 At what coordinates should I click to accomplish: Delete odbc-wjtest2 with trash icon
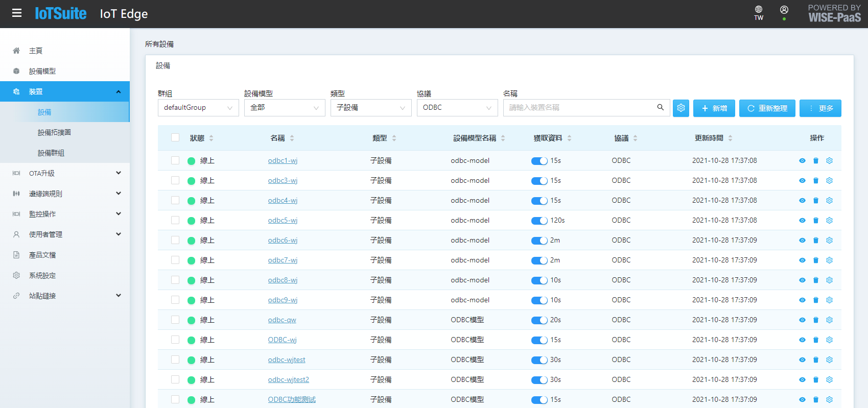(x=816, y=380)
